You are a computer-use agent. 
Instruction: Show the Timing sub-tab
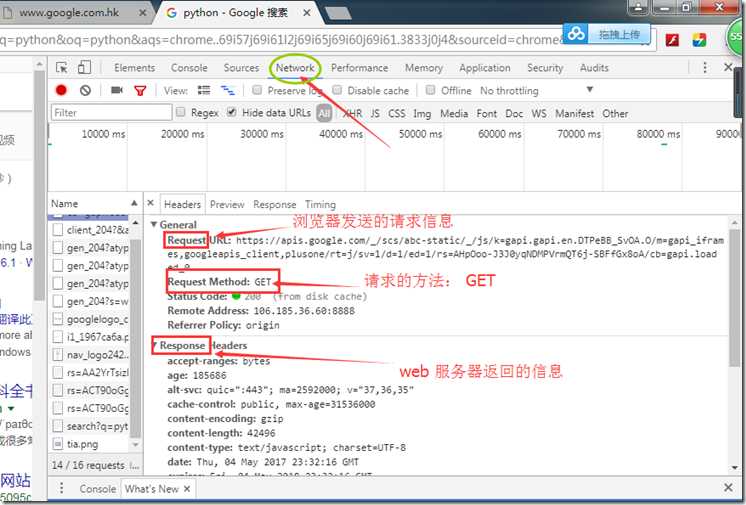[320, 204]
